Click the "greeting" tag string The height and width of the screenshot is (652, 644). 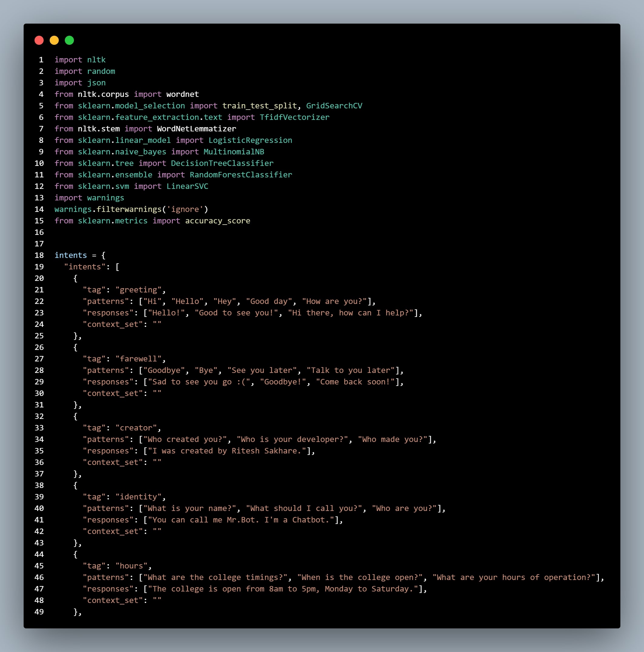[x=138, y=290]
